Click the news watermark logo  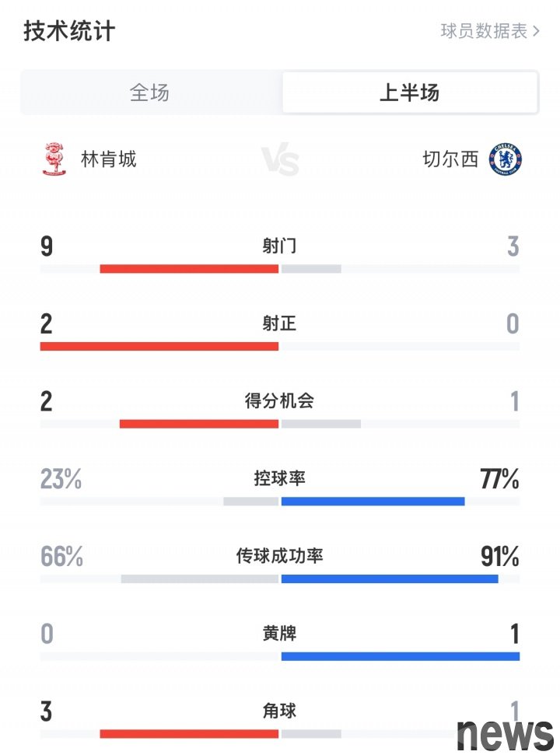(x=505, y=734)
